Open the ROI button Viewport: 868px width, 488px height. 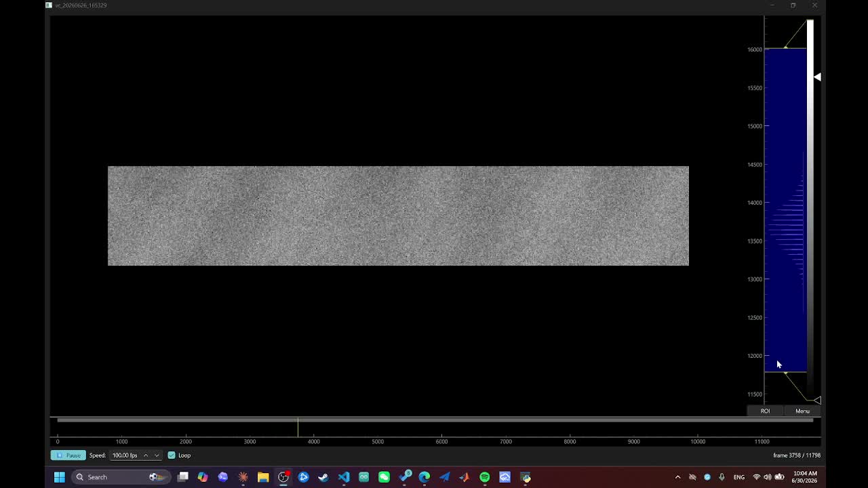pos(765,411)
